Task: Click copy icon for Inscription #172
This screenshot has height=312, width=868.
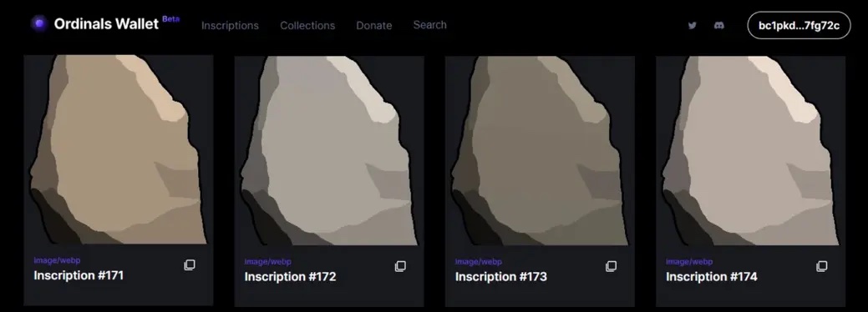Action: coord(400,266)
